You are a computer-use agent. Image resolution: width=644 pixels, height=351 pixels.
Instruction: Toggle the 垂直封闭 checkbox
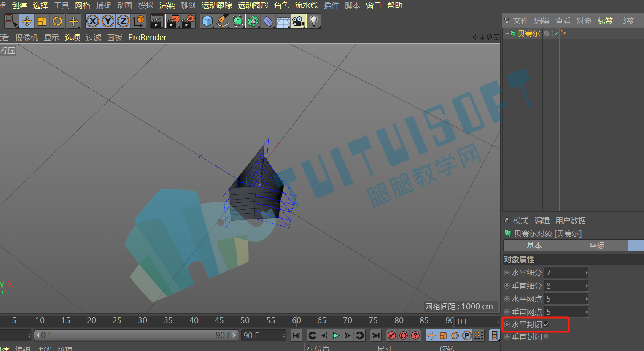coord(547,337)
